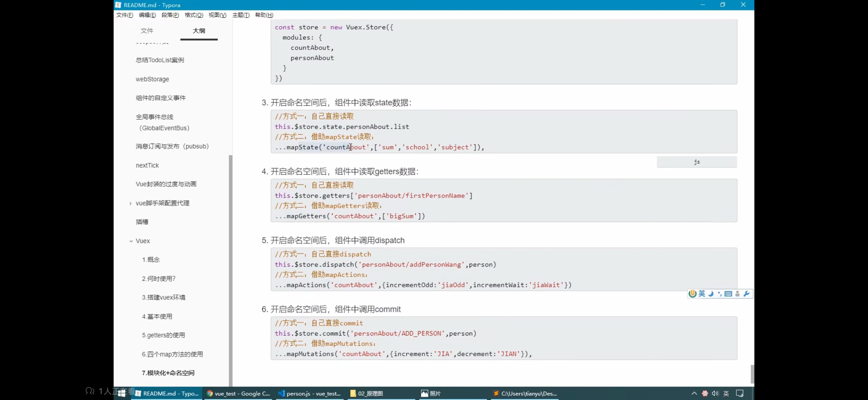Click the wrench settings icon in IME toolbar
This screenshot has height=400, width=868.
tap(746, 294)
